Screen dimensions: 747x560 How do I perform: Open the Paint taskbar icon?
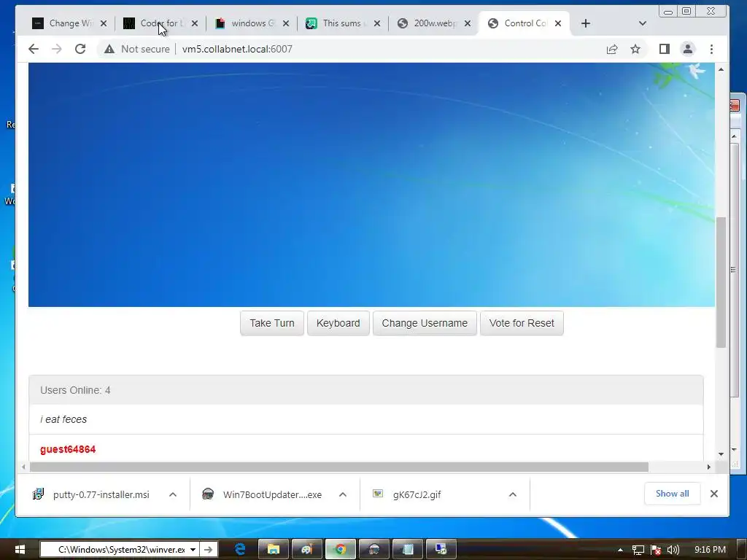(307, 550)
